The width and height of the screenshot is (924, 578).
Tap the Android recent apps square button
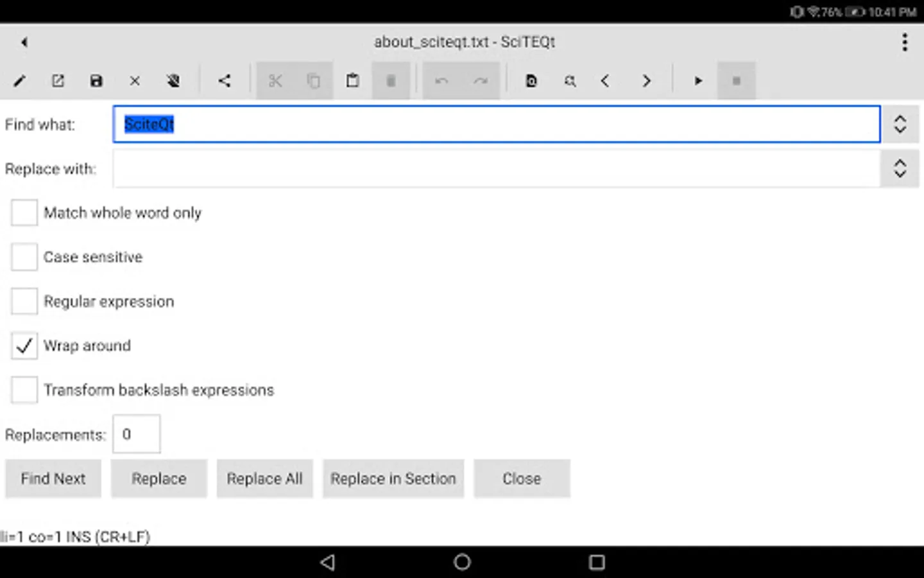coord(597,563)
